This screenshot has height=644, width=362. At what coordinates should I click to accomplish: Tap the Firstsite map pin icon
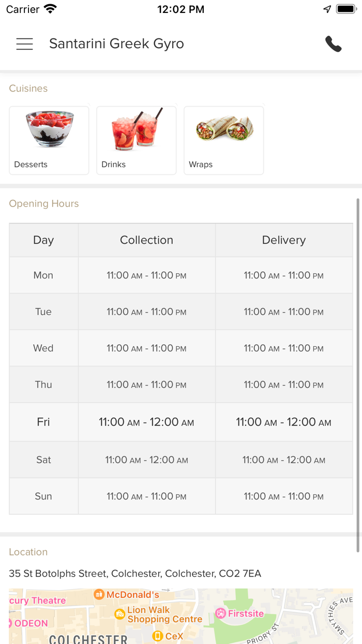(221, 613)
